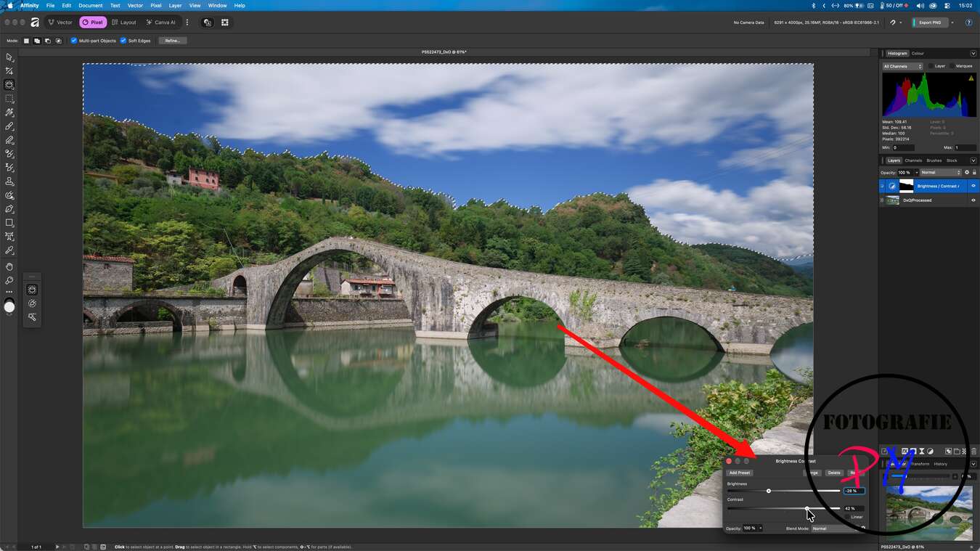
Task: Set selection mode to Intersect
Action: click(x=59, y=41)
